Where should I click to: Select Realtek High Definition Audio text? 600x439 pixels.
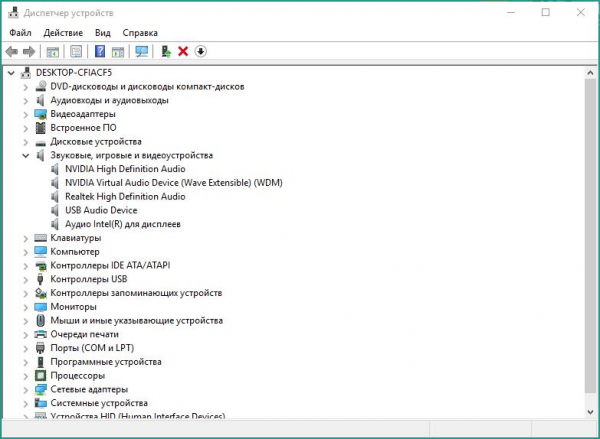point(125,196)
